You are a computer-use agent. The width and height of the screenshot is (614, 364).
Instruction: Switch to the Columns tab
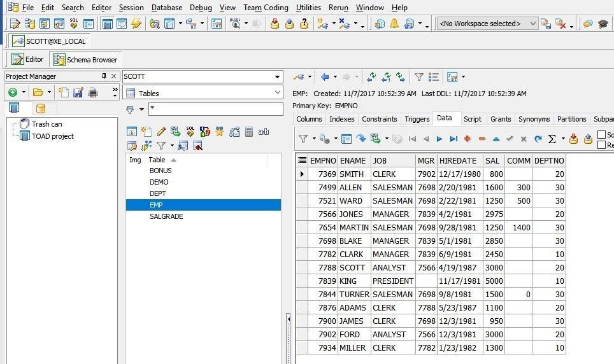tap(309, 119)
